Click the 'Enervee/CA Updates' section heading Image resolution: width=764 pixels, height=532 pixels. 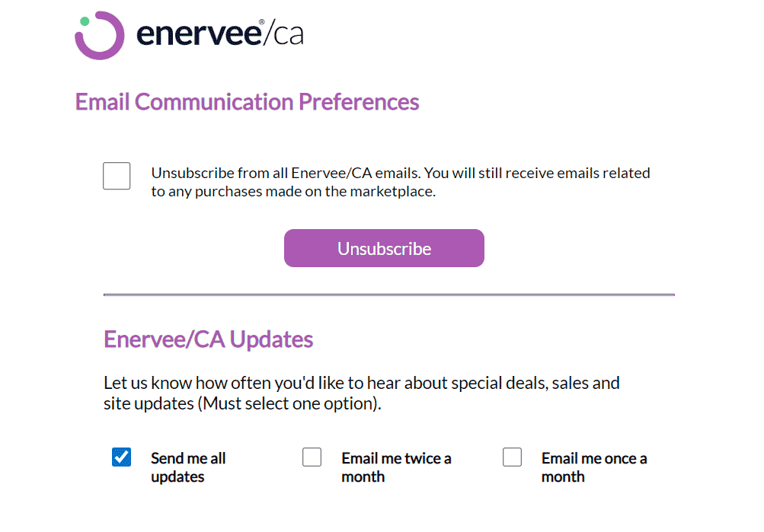coord(209,340)
